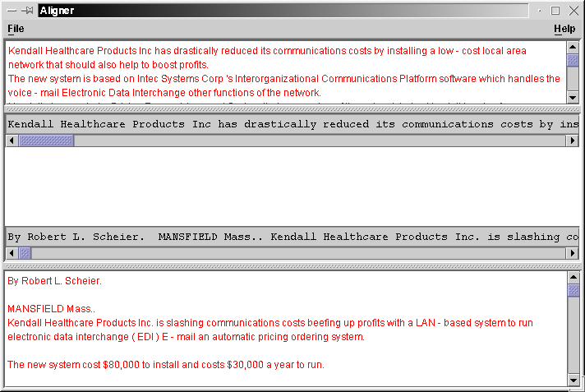Screen dimensions: 585x392
Task: Open the File menu
Action: [x=16, y=29]
